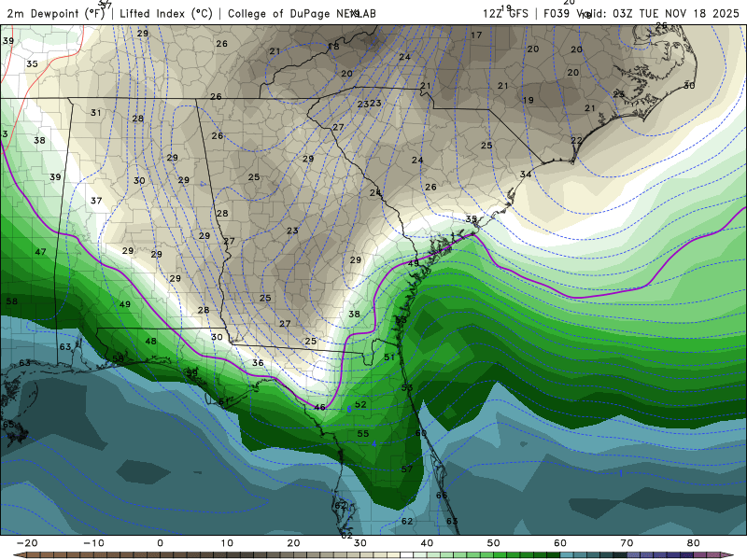
Task: Click the "22" dewpoint value on the map
Action: (x=576, y=141)
